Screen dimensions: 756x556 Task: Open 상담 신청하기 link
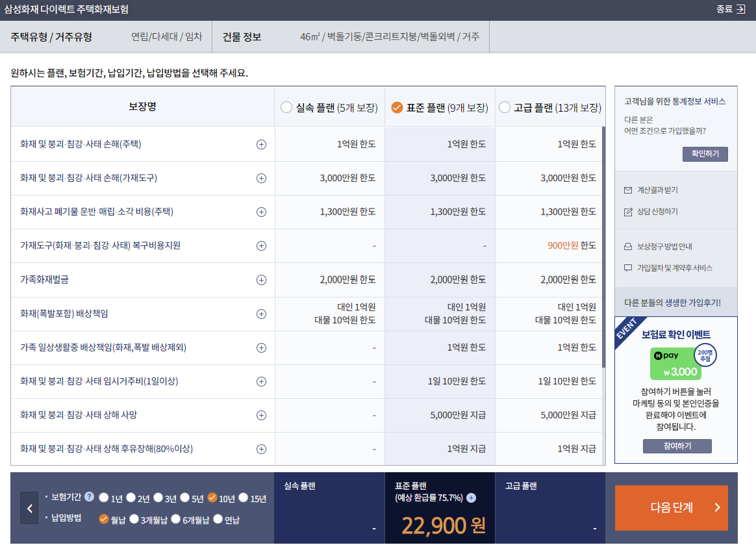[x=657, y=212]
